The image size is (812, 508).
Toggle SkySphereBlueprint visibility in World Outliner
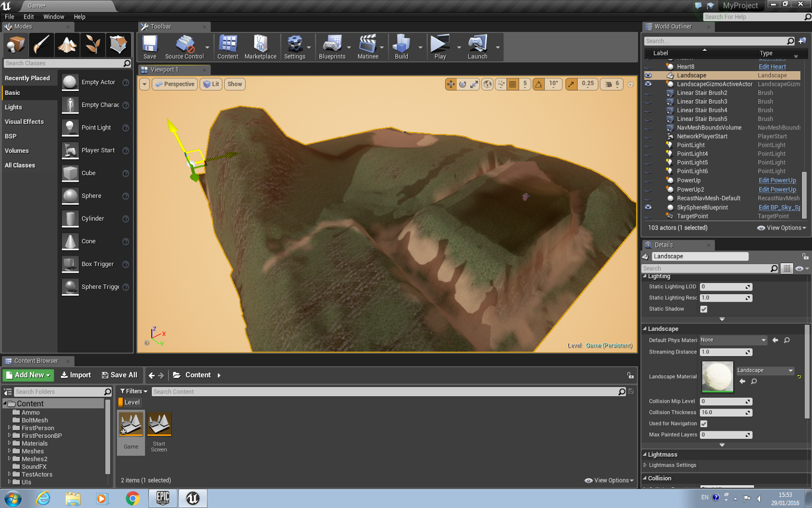tap(648, 207)
